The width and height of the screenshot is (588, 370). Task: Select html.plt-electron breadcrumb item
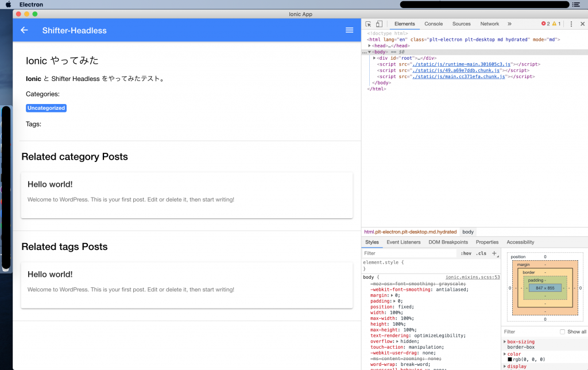[x=410, y=232]
